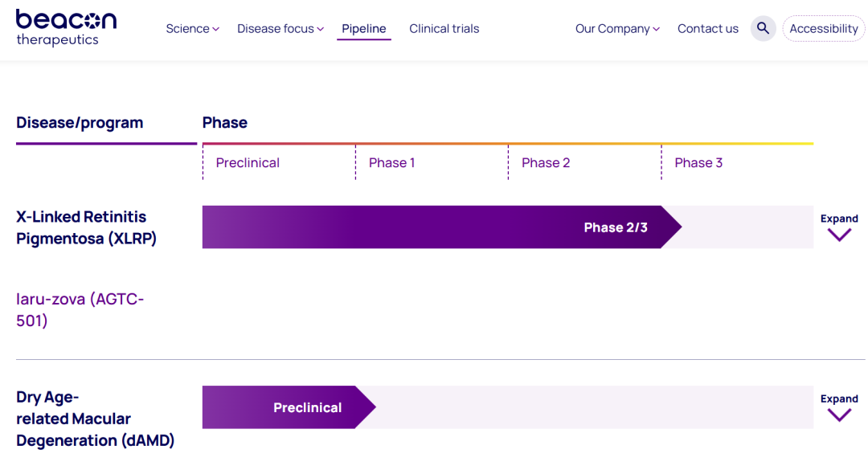Click the Preclinical column header label

pyautogui.click(x=248, y=163)
